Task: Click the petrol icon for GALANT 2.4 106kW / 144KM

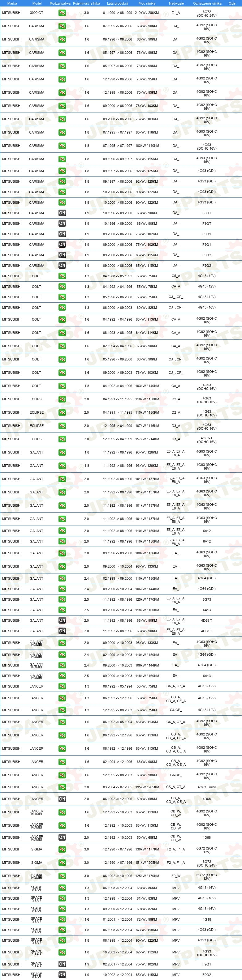Action: 62,589
